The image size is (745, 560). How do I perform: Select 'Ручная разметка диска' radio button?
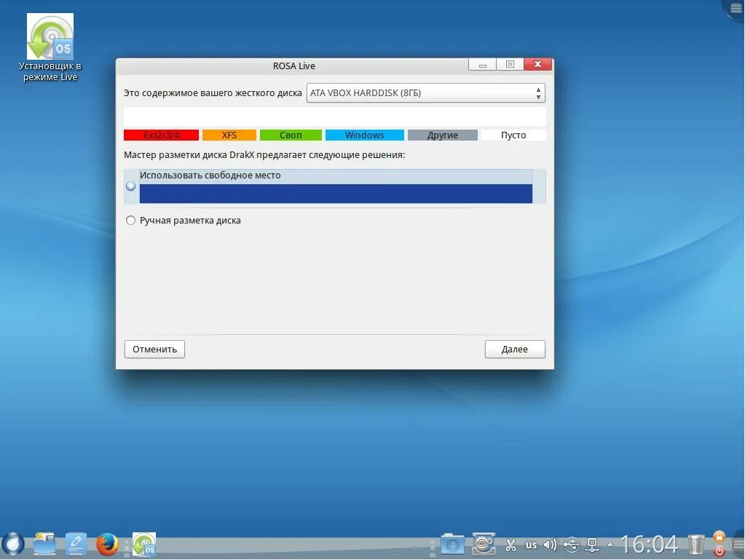pyautogui.click(x=130, y=221)
